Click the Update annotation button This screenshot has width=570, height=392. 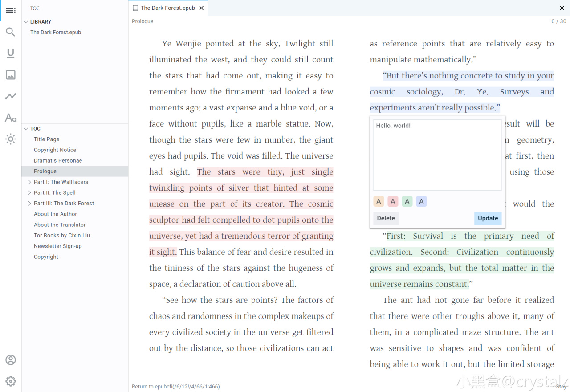[488, 218]
